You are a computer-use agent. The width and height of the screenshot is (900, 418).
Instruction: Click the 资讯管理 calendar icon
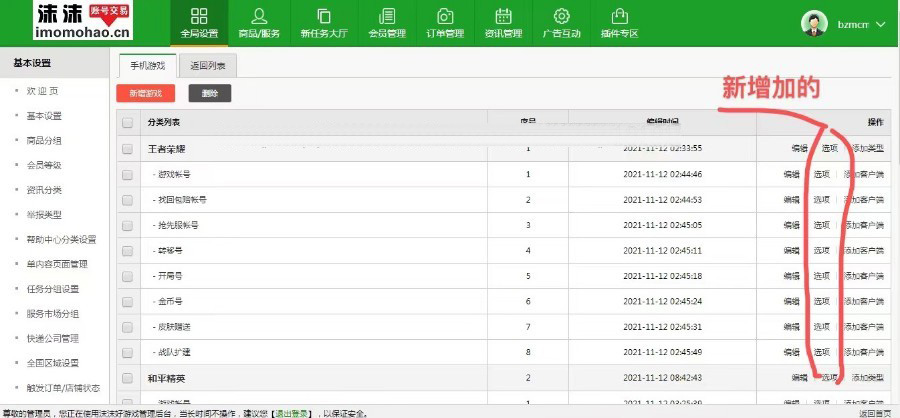point(504,17)
